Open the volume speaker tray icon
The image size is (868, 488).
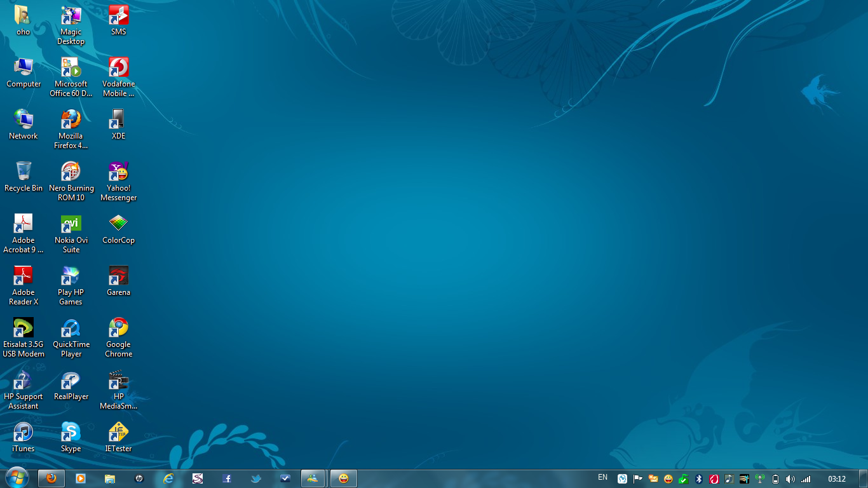(790, 479)
